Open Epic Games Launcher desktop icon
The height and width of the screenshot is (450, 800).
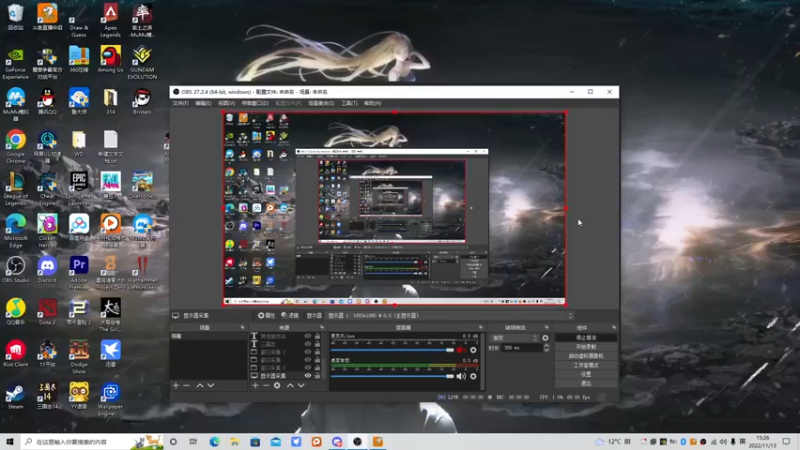pos(79,189)
